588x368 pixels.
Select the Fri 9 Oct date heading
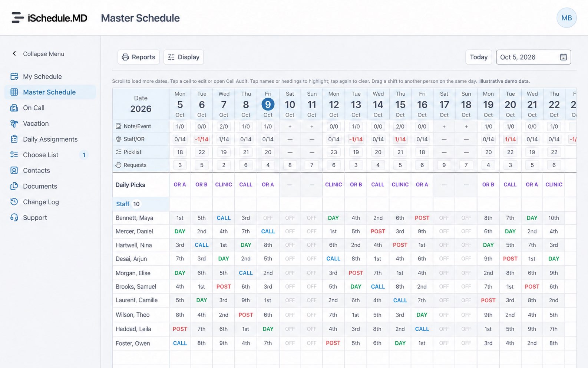click(268, 104)
